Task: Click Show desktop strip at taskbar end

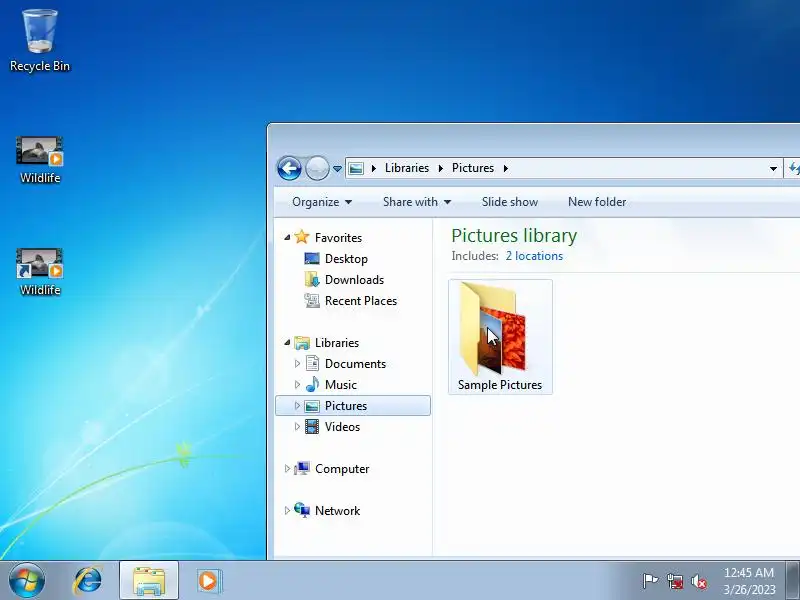Action: pos(793,581)
